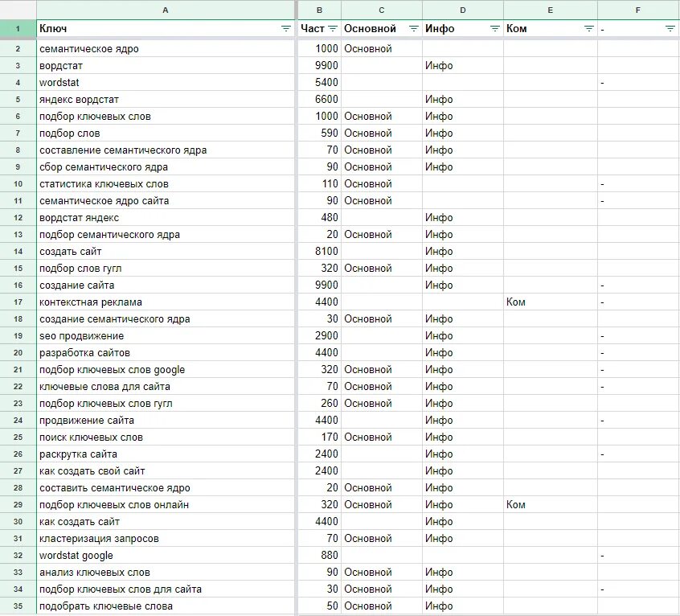The width and height of the screenshot is (680, 616).
Task: Click the frequency value 480
Action: tap(330, 218)
